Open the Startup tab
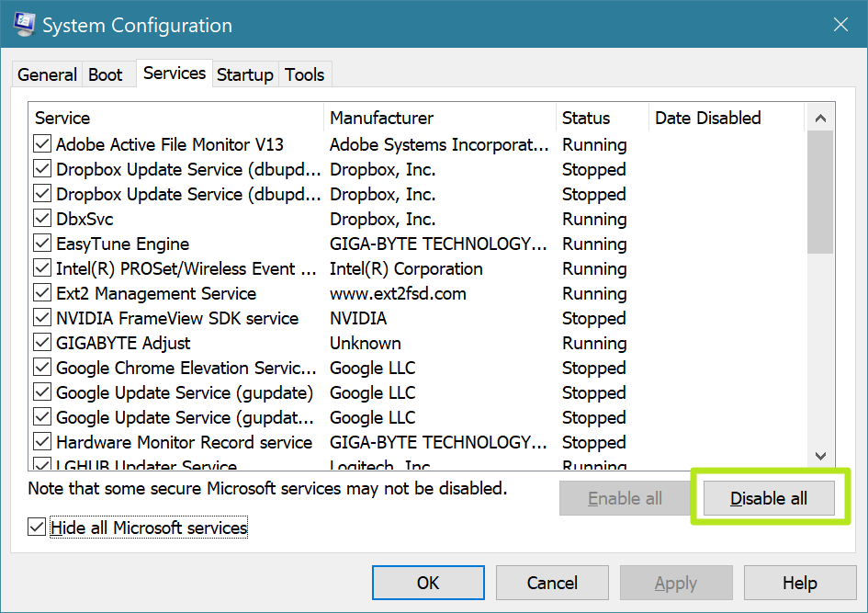 pos(244,74)
